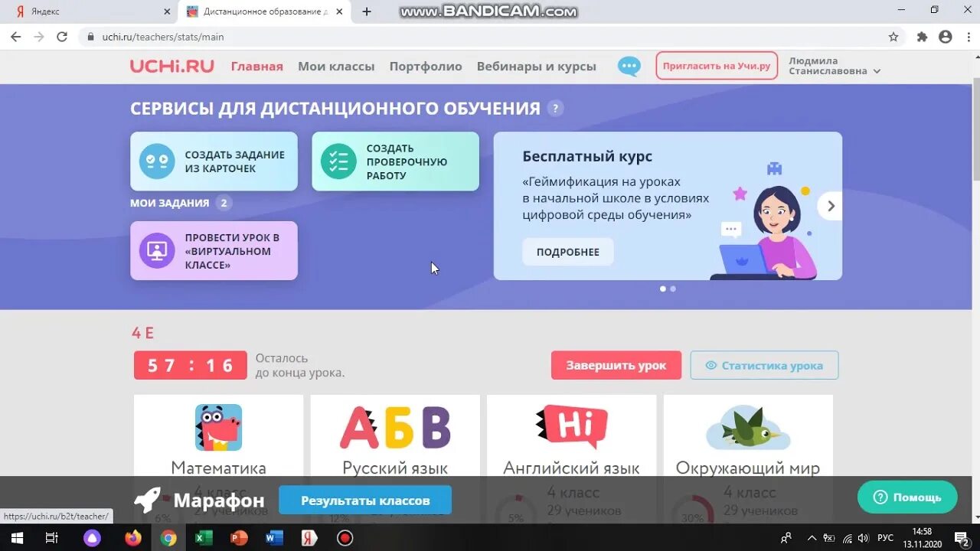Open PowerPoint from the taskbar
The height and width of the screenshot is (551, 980).
[x=239, y=538]
